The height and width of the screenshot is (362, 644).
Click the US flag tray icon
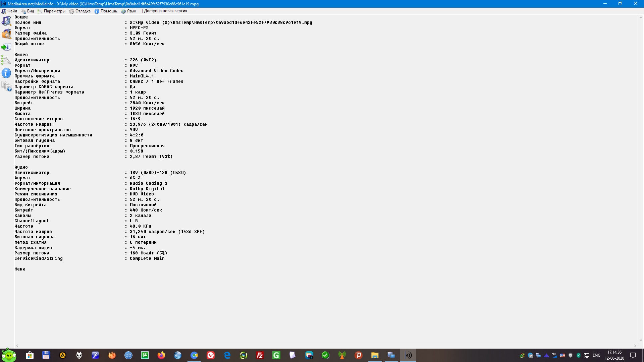(x=562, y=355)
